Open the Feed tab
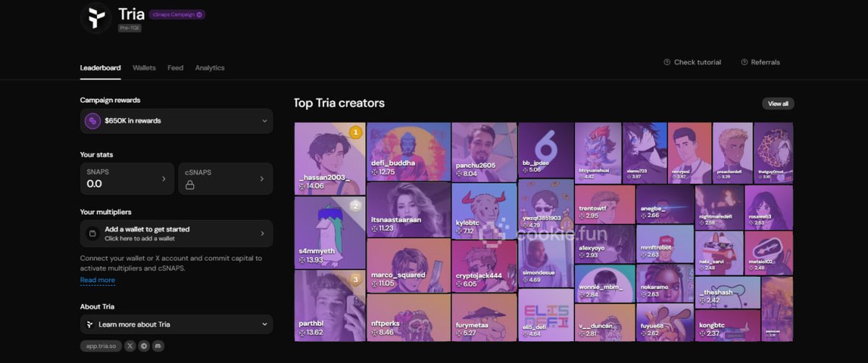 point(175,68)
